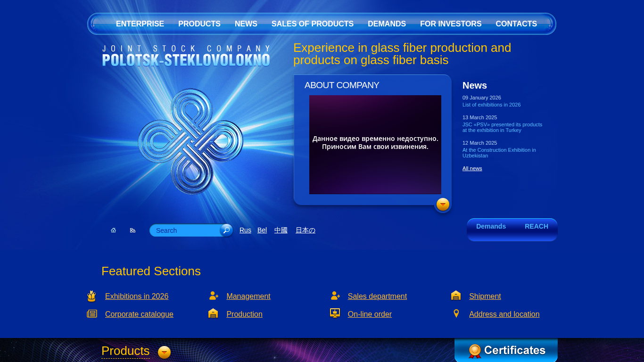644x362 pixels.
Task: Open the sitemap icon next to home
Action: (x=132, y=230)
